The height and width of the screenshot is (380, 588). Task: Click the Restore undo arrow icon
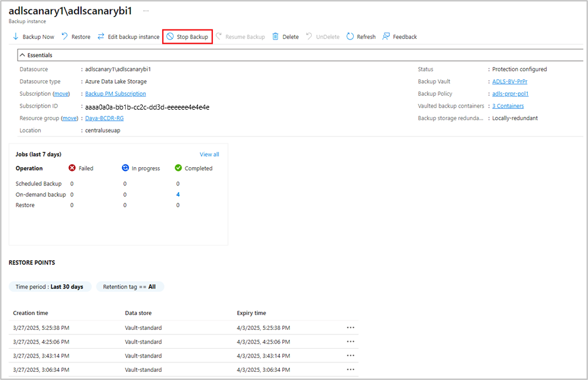click(65, 36)
